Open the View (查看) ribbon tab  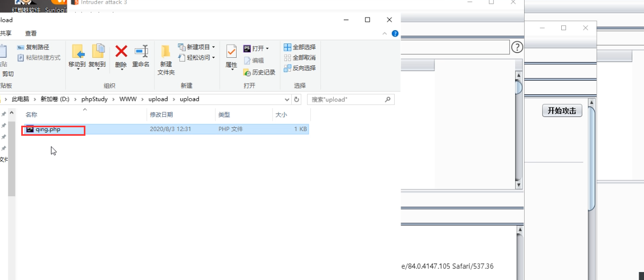[x=31, y=33]
